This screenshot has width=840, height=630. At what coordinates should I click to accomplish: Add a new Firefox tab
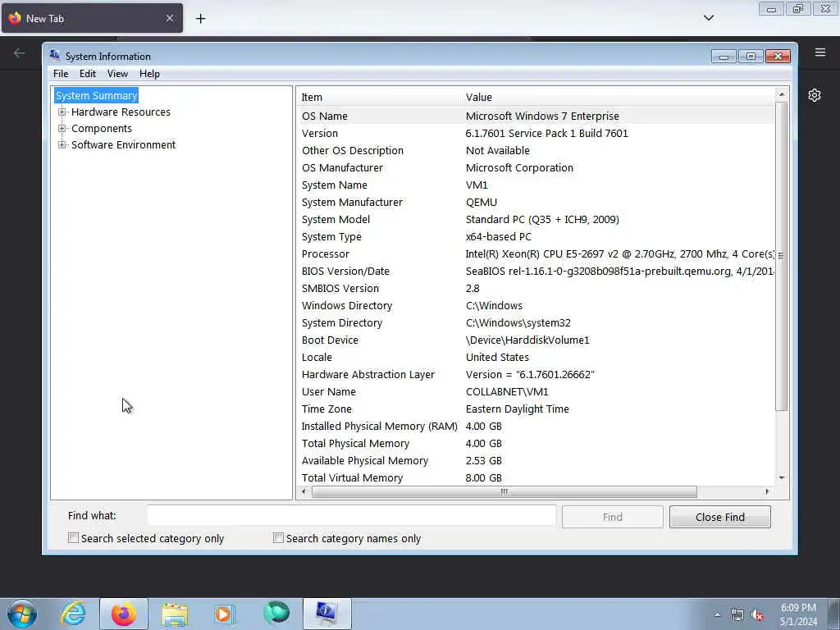coord(200,19)
